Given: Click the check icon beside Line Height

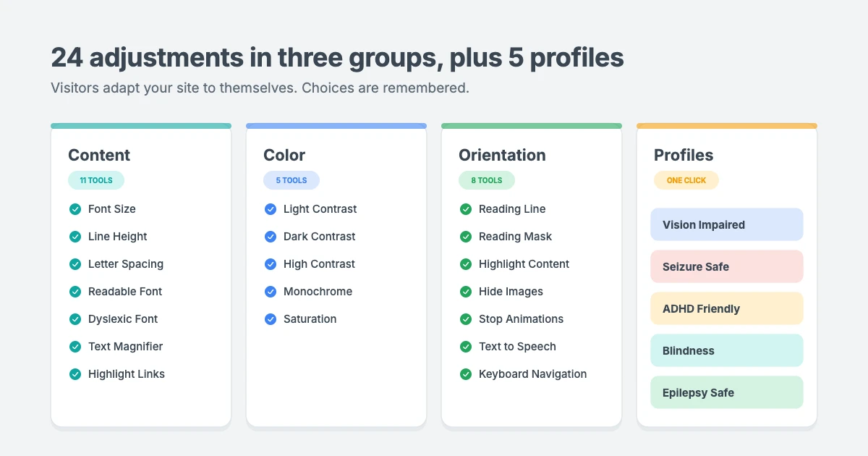Looking at the screenshot, I should 75,237.
